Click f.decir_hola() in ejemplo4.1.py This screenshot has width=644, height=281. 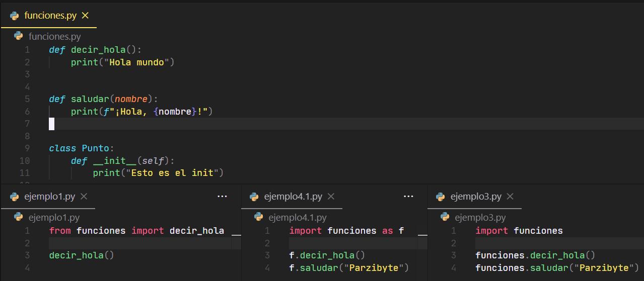(x=327, y=255)
